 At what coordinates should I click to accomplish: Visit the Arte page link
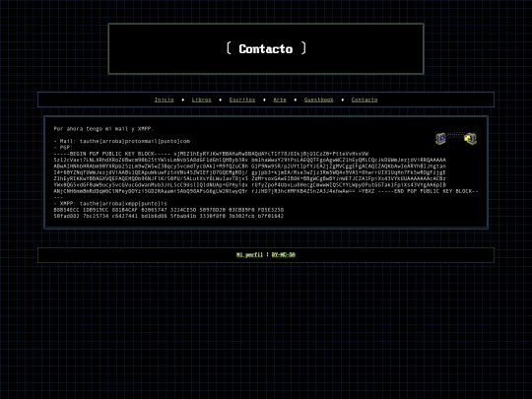click(x=280, y=100)
